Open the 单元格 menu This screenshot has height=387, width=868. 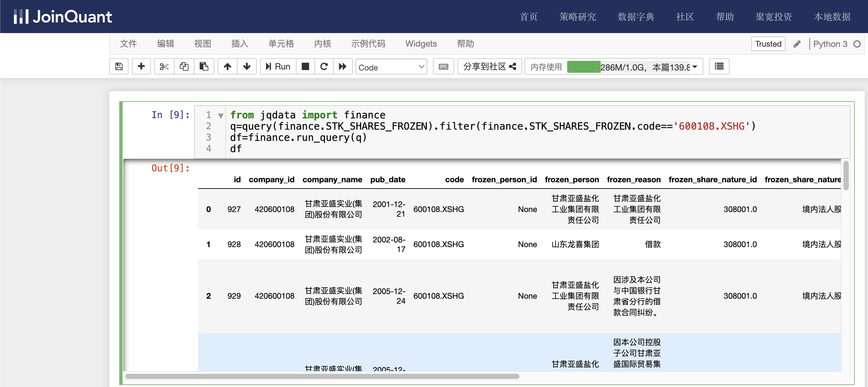point(281,44)
